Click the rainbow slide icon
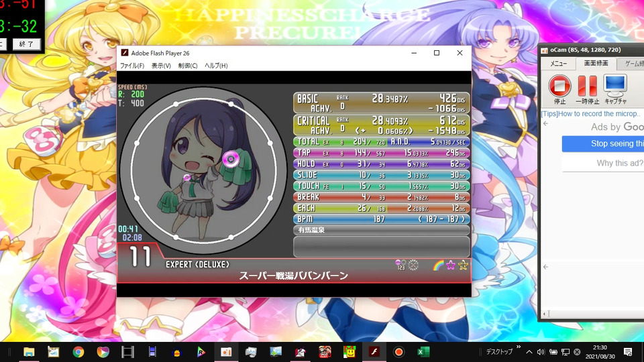 point(438,265)
